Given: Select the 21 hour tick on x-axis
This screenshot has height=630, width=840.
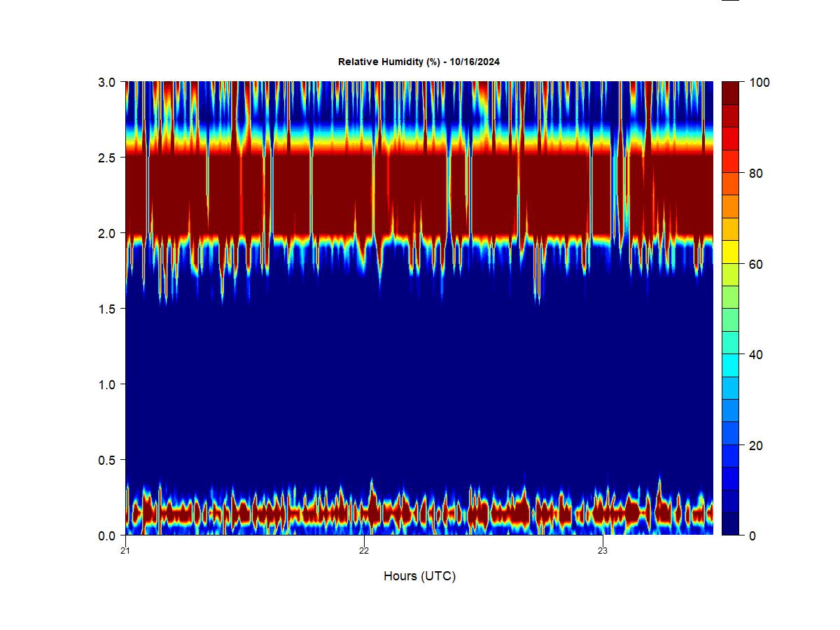Looking at the screenshot, I should [x=125, y=550].
